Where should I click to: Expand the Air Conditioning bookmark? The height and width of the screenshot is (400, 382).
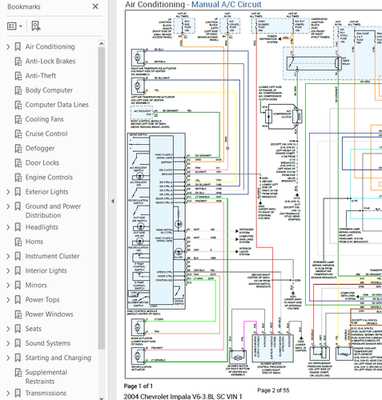[x=8, y=47]
